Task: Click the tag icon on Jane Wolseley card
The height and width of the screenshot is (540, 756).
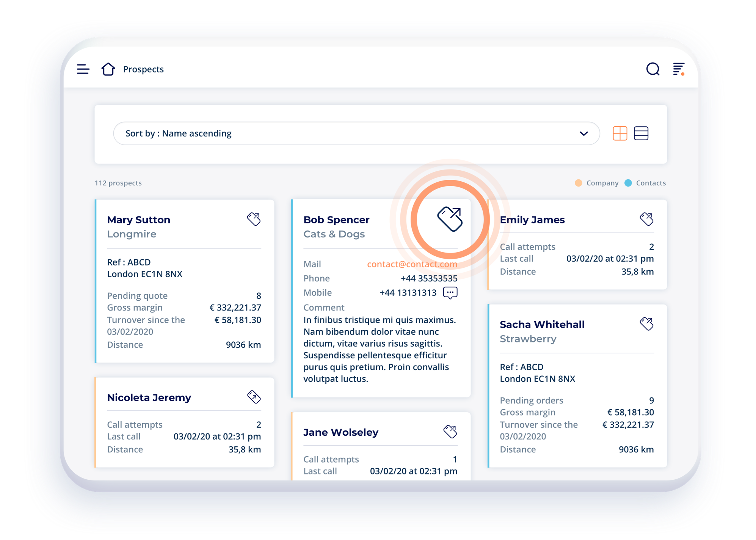Action: [450, 432]
